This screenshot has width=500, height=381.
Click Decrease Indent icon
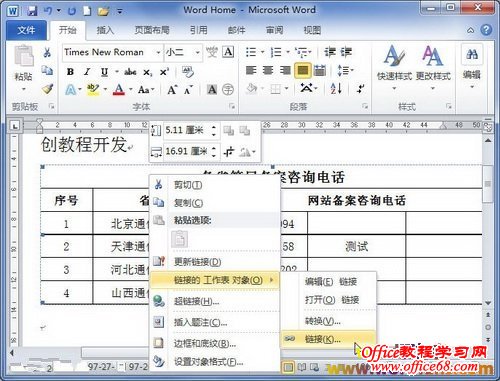pyautogui.click(x=330, y=52)
